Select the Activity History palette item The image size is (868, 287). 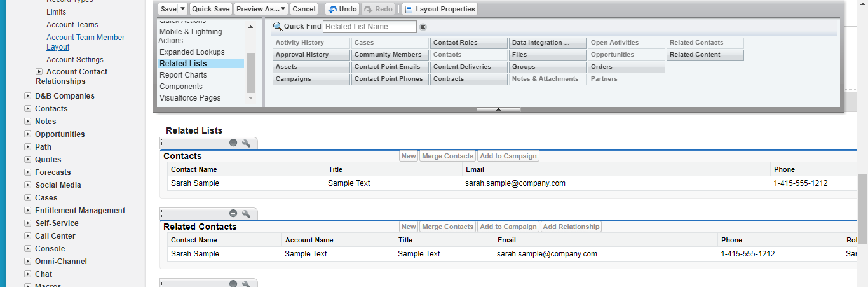[311, 43]
